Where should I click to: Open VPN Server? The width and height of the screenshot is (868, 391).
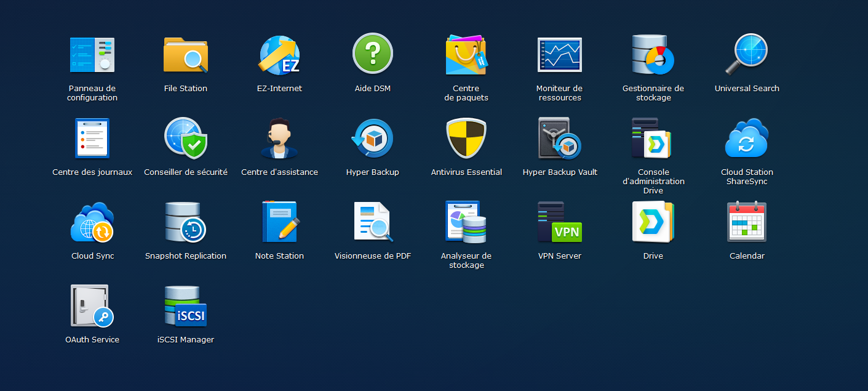pyautogui.click(x=559, y=222)
